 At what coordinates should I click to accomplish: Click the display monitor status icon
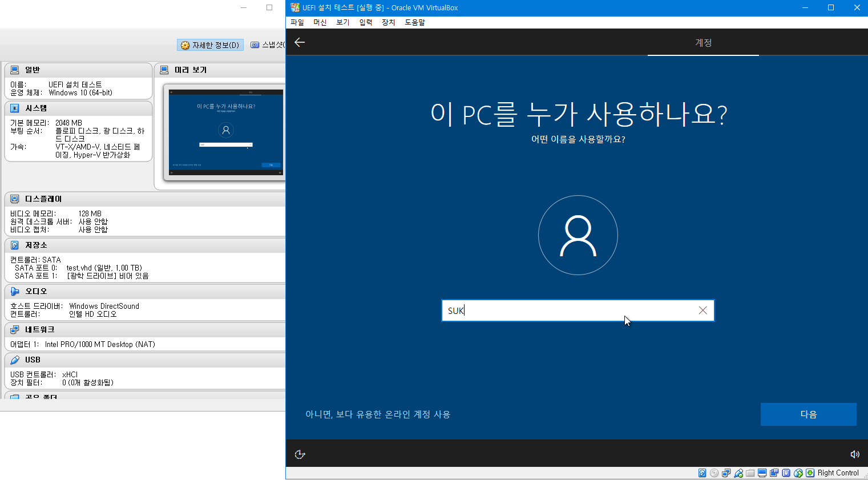tap(762, 473)
